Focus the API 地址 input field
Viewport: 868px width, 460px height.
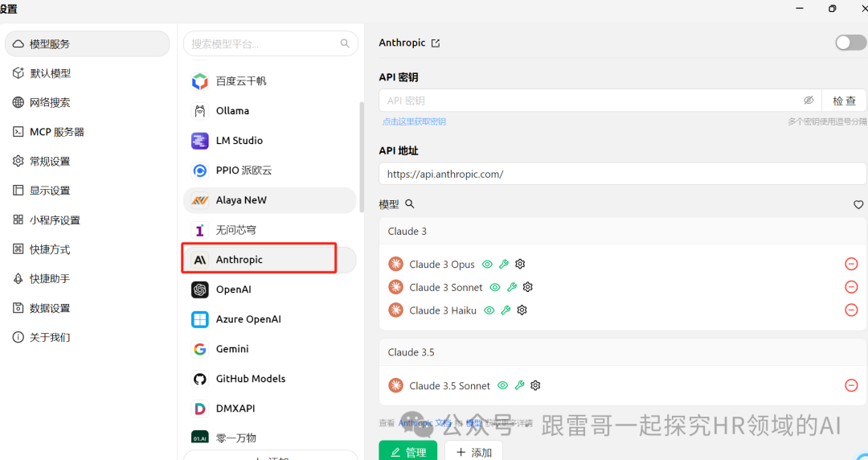tap(623, 174)
